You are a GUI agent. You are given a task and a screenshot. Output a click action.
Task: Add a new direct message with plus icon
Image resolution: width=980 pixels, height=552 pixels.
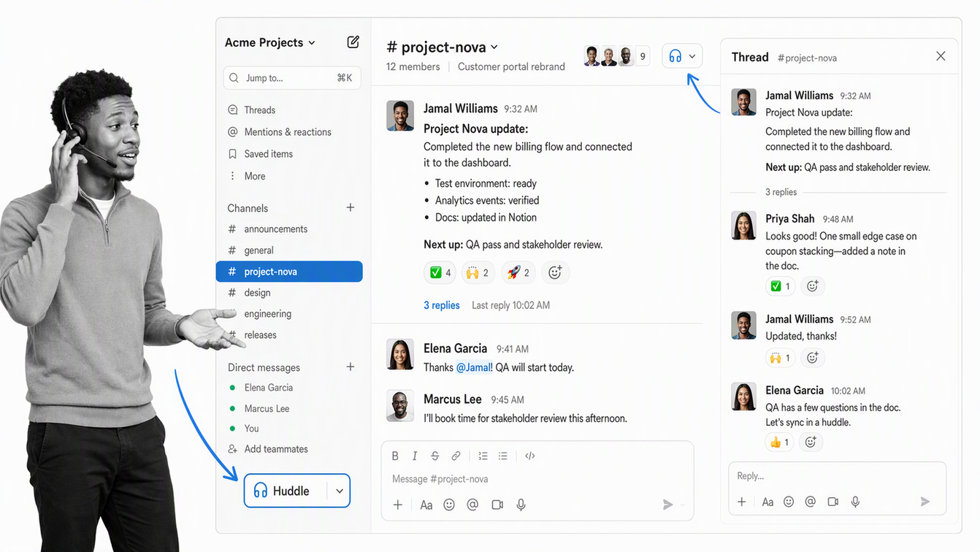(x=351, y=367)
